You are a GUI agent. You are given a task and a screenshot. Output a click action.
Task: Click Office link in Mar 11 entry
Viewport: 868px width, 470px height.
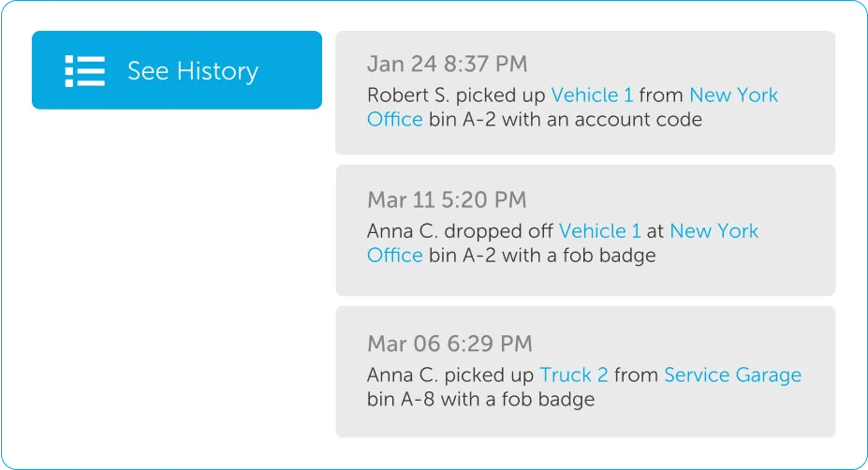395,256
